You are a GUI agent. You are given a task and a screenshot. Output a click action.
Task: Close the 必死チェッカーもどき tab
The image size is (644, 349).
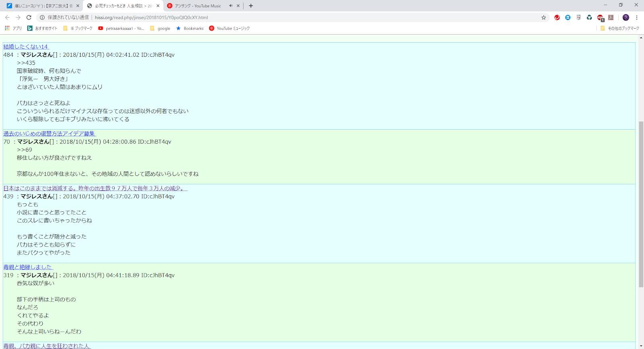pyautogui.click(x=158, y=6)
